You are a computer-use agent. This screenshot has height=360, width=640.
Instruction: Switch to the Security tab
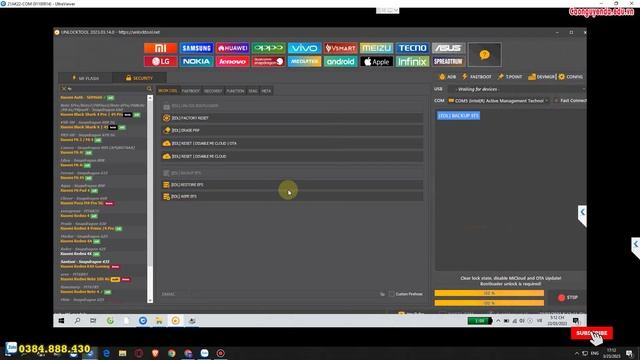pos(139,78)
